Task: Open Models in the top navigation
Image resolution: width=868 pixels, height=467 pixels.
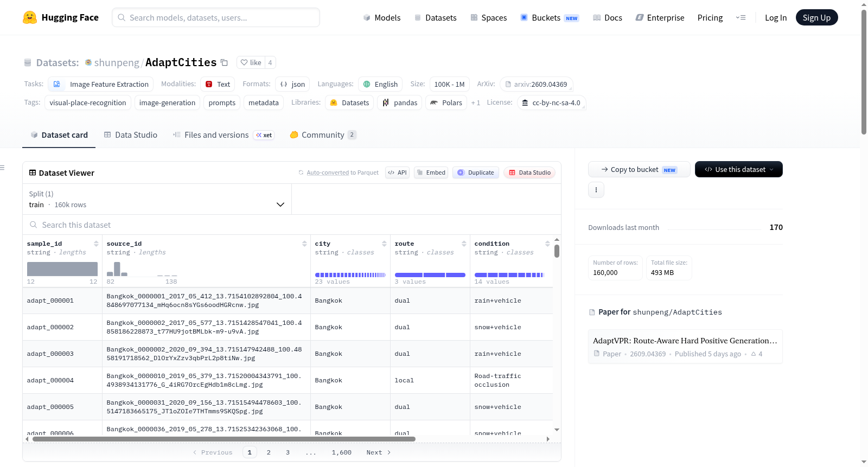Action: 382,17
